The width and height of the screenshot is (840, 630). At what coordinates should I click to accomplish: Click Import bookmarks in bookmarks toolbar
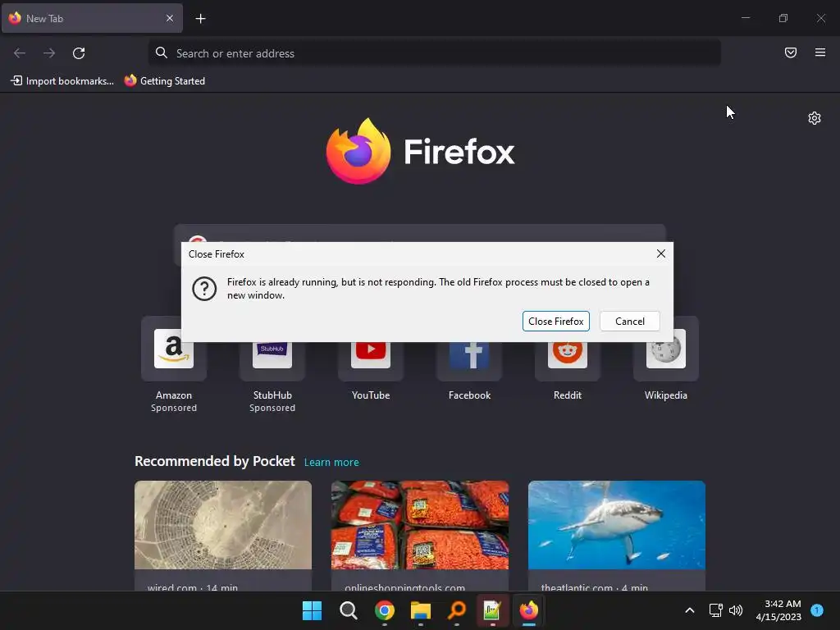tap(62, 81)
